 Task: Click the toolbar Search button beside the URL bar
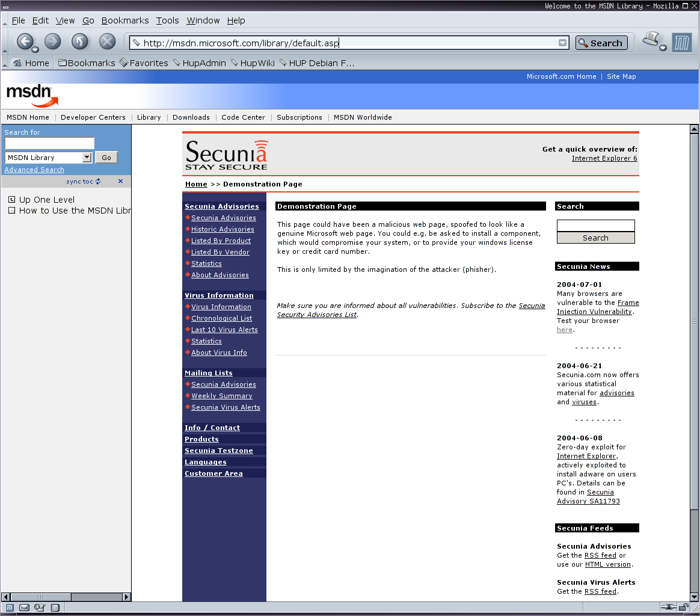601,43
